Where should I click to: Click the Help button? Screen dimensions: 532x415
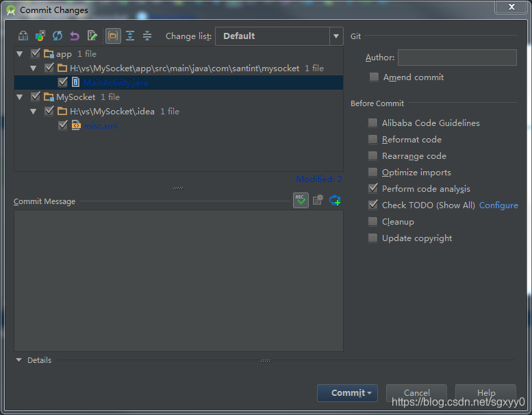click(x=485, y=393)
